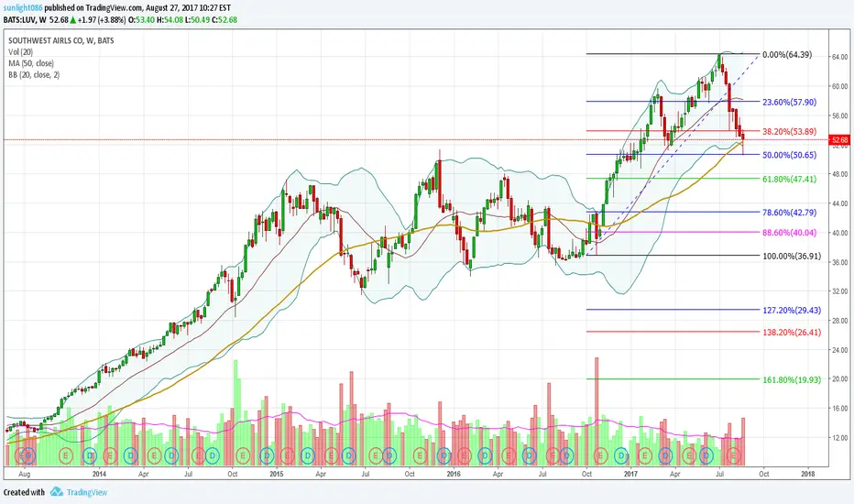Click the 28.00 price axis label
Image resolution: width=854 pixels, height=504 pixels.
click(839, 321)
